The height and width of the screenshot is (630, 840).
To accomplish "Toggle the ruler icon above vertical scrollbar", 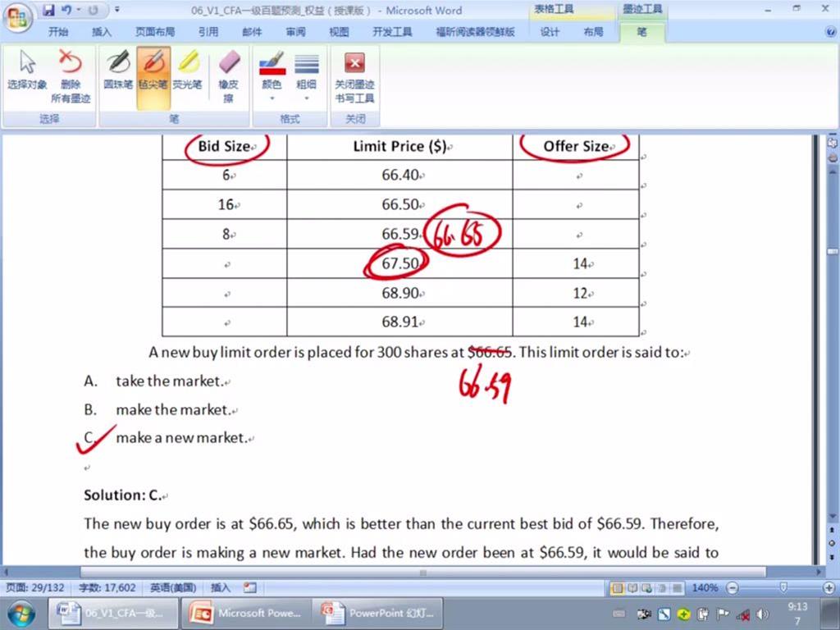I will pyautogui.click(x=832, y=143).
